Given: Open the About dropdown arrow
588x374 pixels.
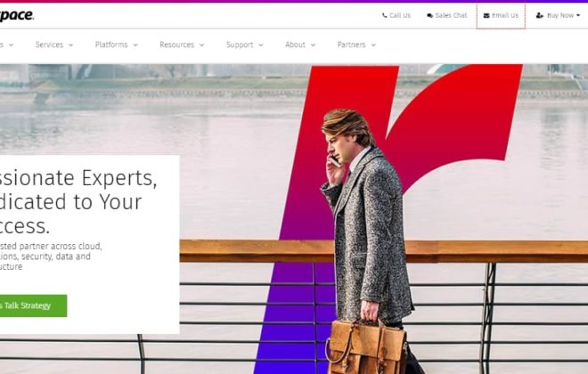Looking at the screenshot, I should [313, 45].
